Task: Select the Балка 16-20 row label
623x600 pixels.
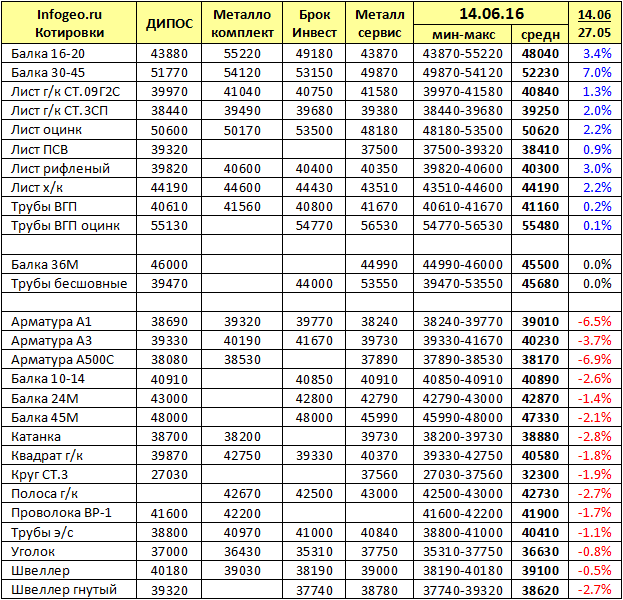Action: 48,54
